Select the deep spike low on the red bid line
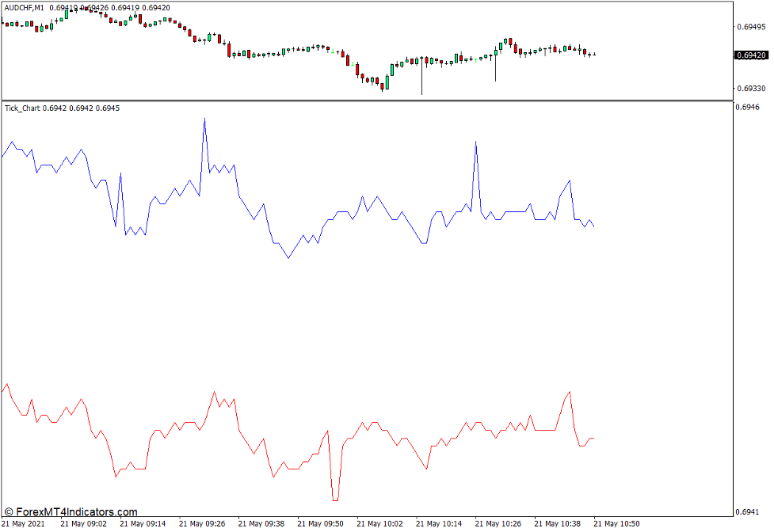The width and height of the screenshot is (774, 532). [x=334, y=500]
